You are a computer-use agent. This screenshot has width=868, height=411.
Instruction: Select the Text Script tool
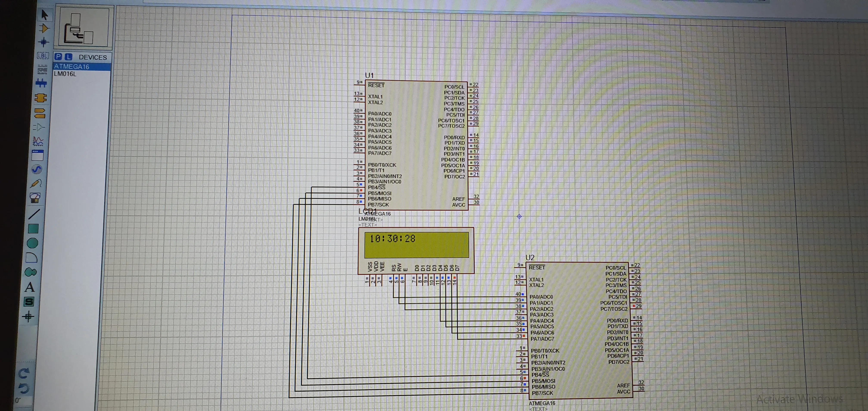(42, 69)
